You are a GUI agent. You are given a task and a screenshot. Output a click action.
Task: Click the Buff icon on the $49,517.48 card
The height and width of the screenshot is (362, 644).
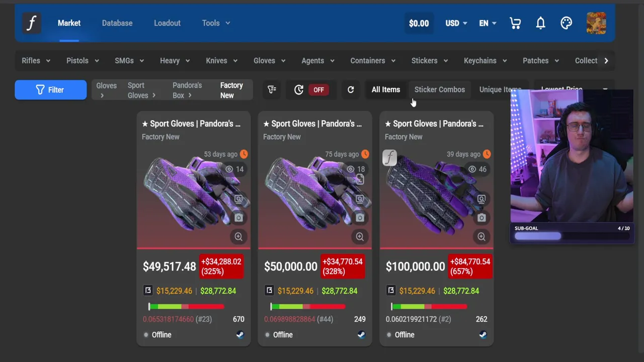click(148, 290)
